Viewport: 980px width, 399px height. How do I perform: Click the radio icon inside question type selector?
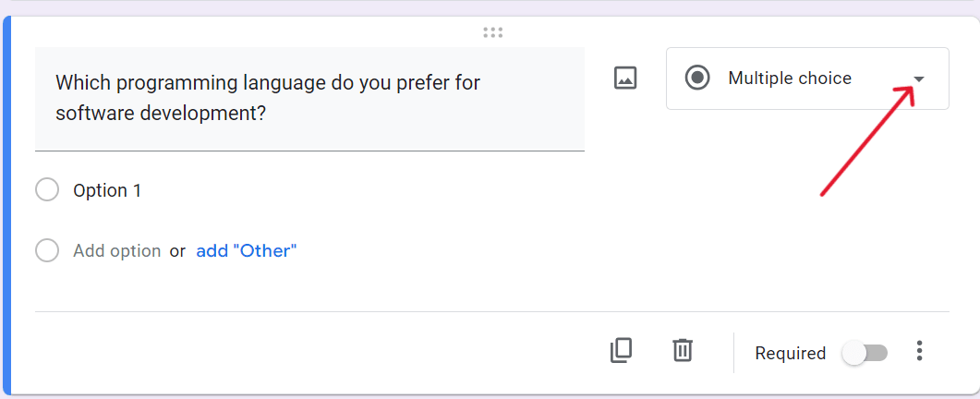(697, 79)
